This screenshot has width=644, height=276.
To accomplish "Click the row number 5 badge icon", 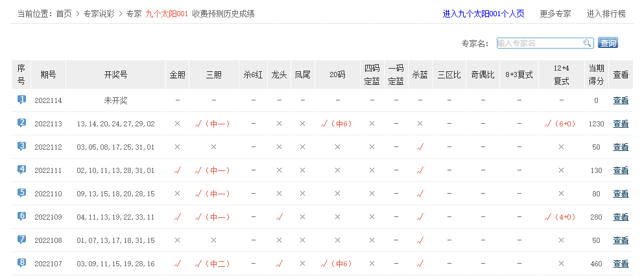I will tap(21, 193).
